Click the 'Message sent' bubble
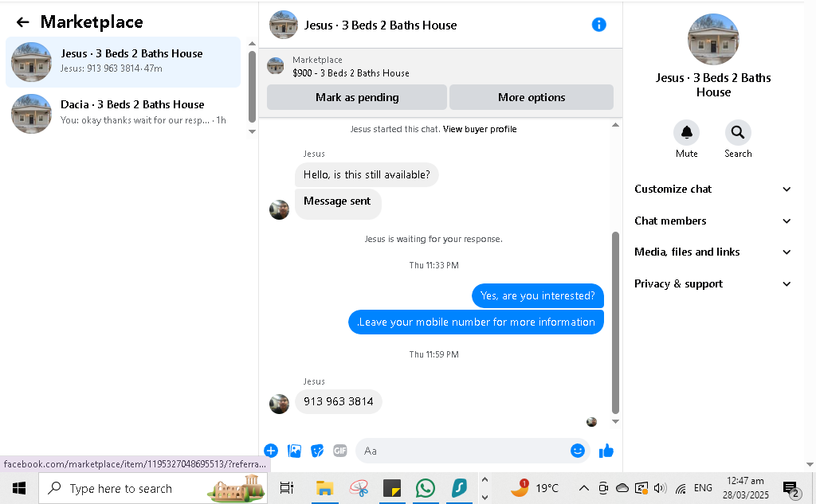The height and width of the screenshot is (504, 816). (338, 203)
